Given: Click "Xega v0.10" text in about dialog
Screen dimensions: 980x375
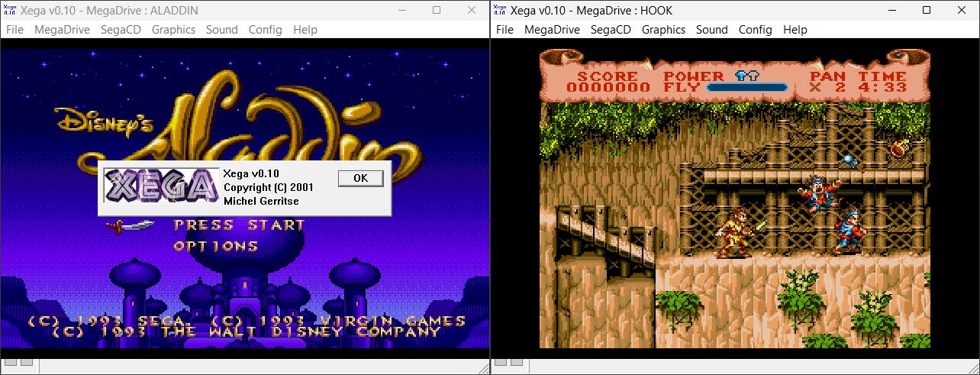Looking at the screenshot, I should coord(251,173).
